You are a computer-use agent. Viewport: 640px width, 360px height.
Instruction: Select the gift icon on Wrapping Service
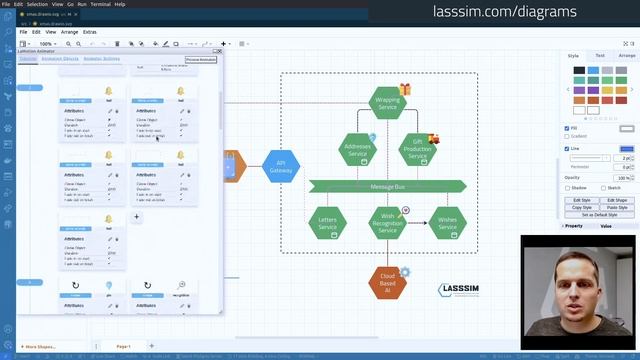coord(405,89)
